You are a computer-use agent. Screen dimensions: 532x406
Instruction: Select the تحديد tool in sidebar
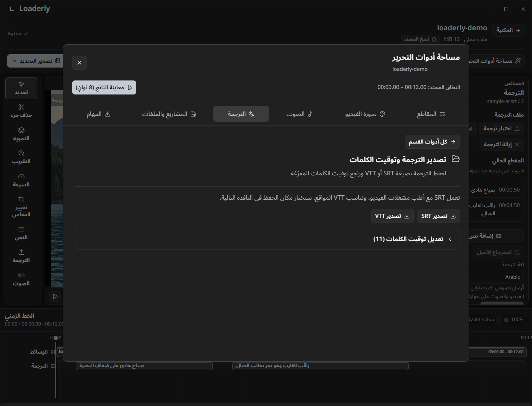[x=21, y=88]
